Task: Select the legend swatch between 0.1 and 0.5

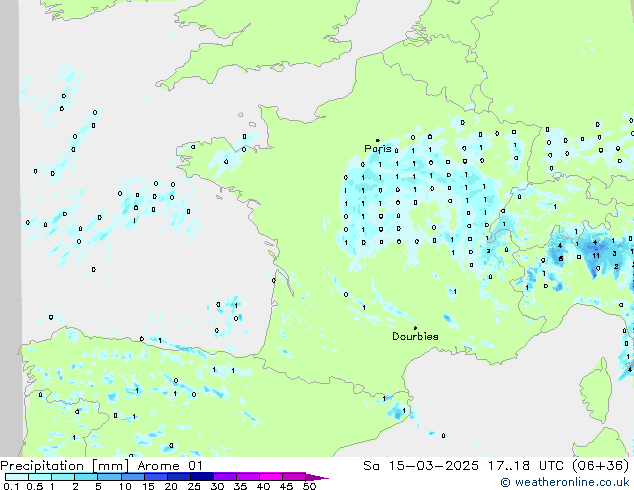Action: tap(17, 477)
